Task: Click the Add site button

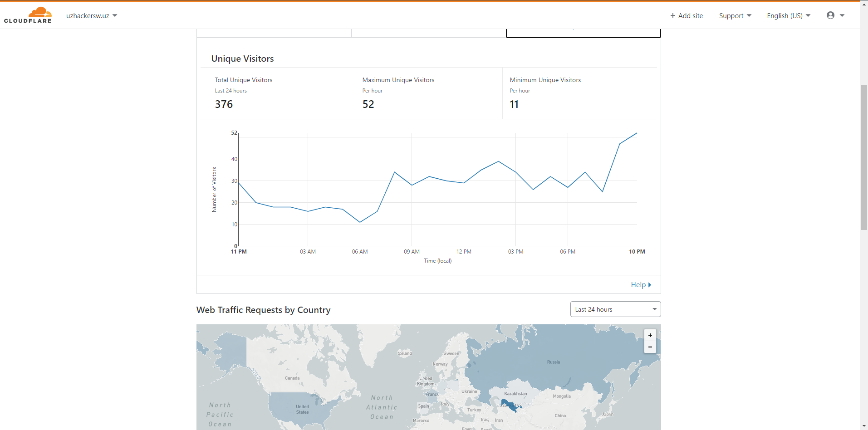Action: tap(686, 16)
